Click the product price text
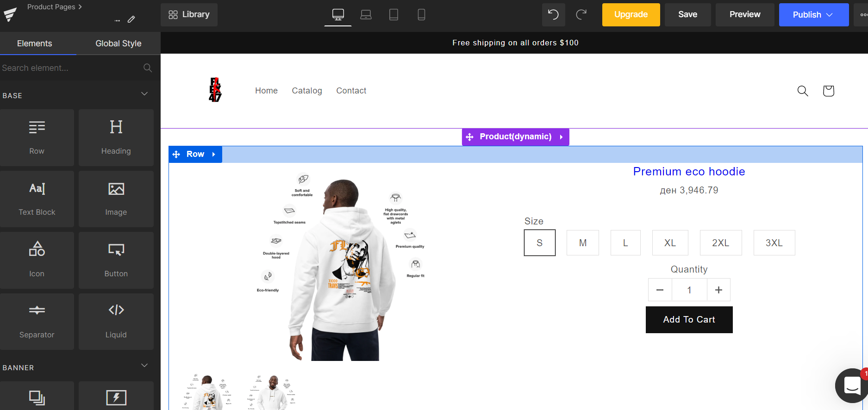The width and height of the screenshot is (868, 410). pos(689,190)
